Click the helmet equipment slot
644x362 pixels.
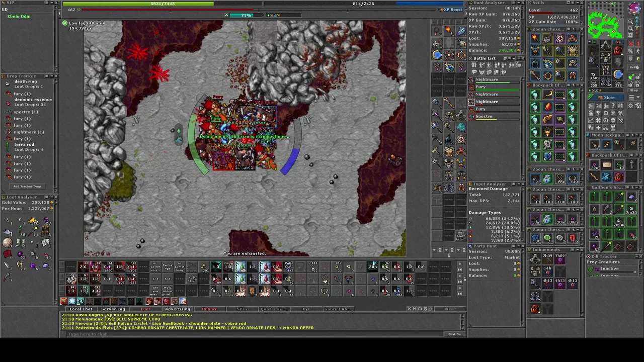(x=605, y=45)
